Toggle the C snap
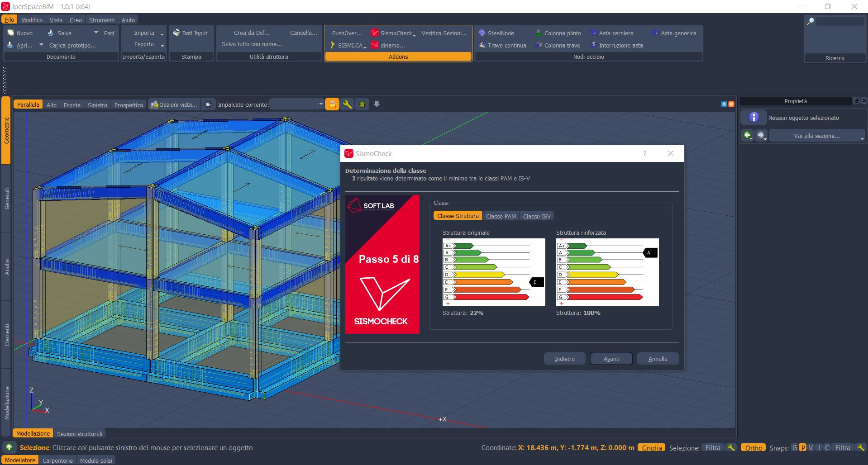868x465 pixels. [x=827, y=447]
